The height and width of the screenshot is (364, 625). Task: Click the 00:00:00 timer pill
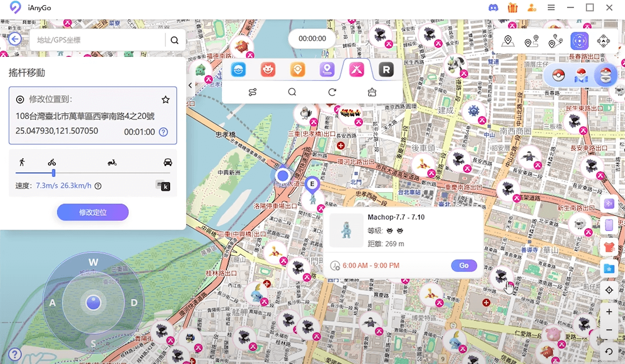pyautogui.click(x=312, y=39)
